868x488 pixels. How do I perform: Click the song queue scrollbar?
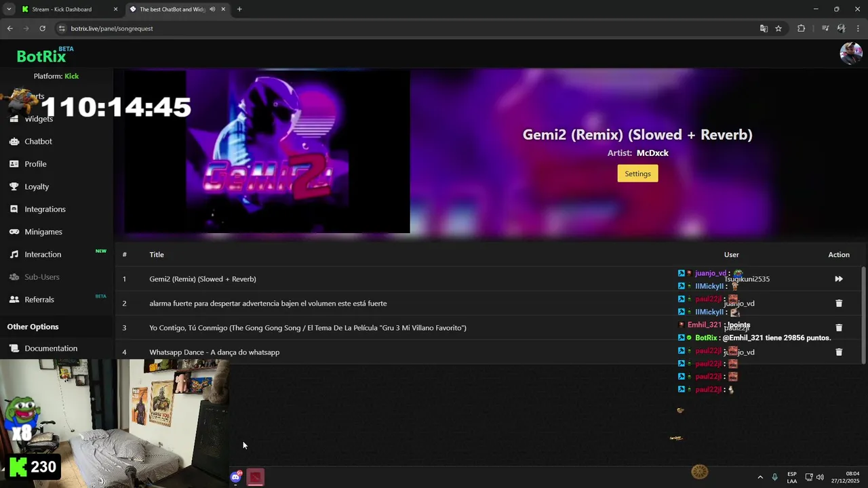click(x=863, y=315)
